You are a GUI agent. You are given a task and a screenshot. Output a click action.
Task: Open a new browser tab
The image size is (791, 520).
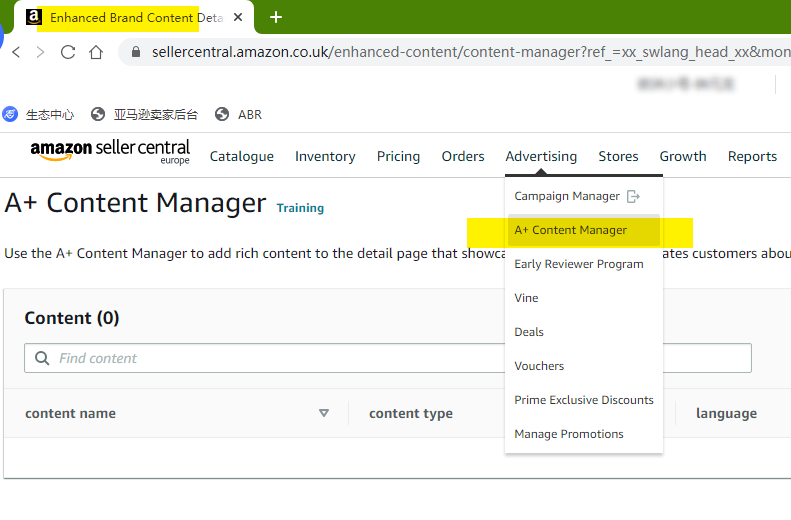(275, 17)
